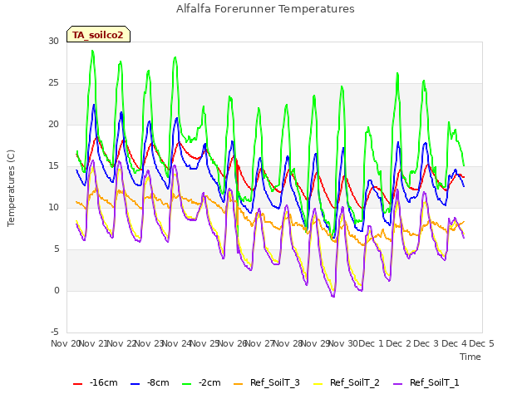The height and width of the screenshot is (399, 532).
Task: Click the purple Ref_SoilT_1 legend marker
Action: (397, 384)
